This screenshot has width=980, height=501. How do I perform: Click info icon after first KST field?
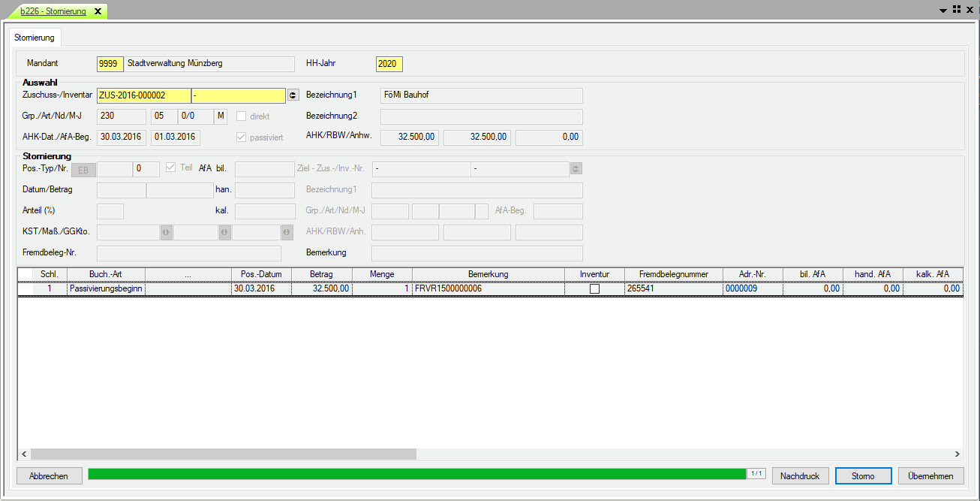(166, 233)
